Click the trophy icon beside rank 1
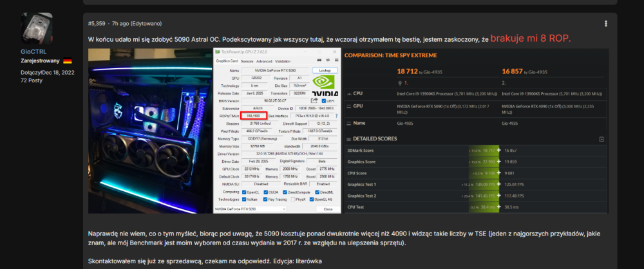Image resolution: width=644 pixels, height=269 pixels. 400,82
